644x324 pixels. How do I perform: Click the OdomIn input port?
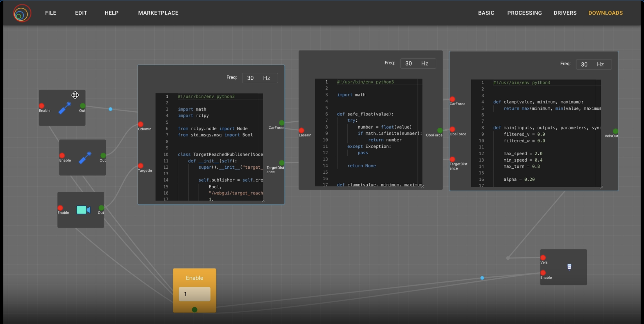coord(140,124)
